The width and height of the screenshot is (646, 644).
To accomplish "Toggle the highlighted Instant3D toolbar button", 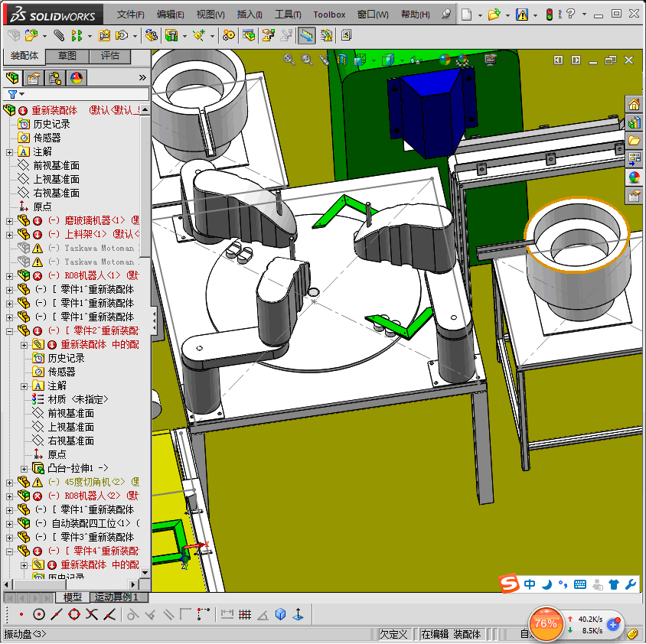I will tap(306, 35).
